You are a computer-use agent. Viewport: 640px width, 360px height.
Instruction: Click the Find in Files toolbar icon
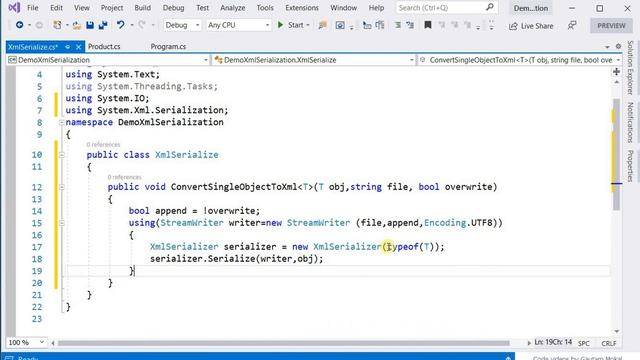(322, 25)
